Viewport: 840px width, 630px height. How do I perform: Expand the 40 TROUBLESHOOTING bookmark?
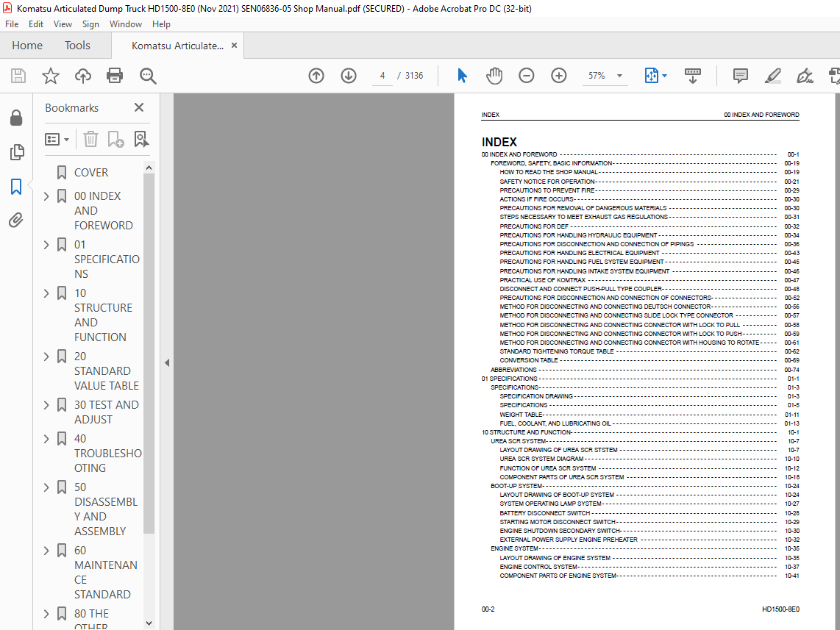coord(46,440)
